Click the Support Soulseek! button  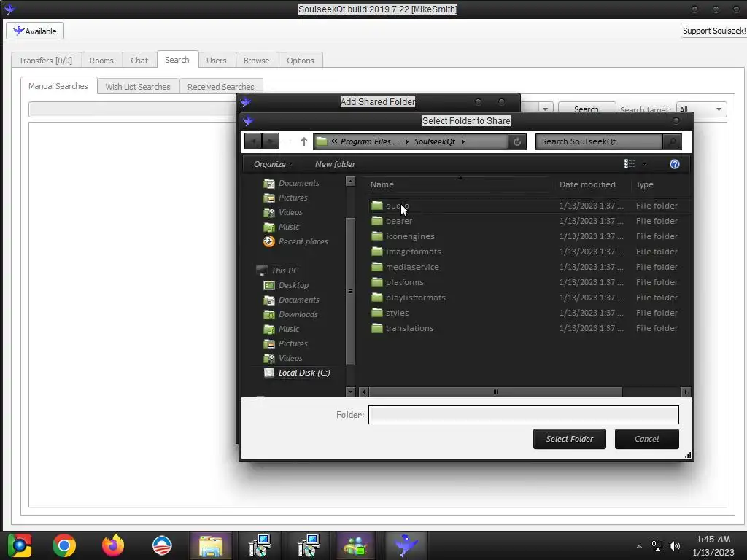[x=713, y=31]
